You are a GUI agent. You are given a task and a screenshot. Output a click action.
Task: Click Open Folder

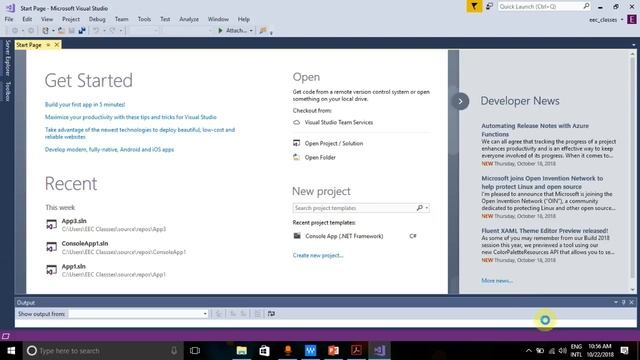coord(314,157)
